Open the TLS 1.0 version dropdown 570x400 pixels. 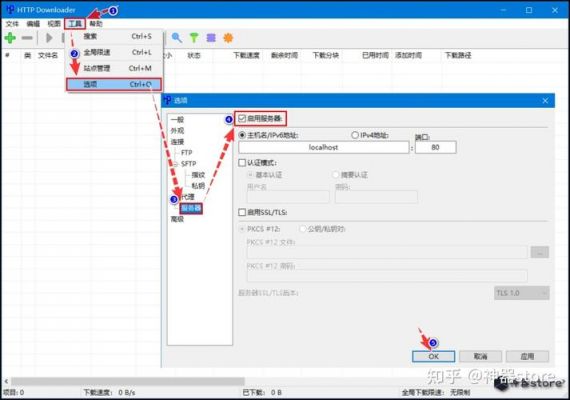click(522, 293)
